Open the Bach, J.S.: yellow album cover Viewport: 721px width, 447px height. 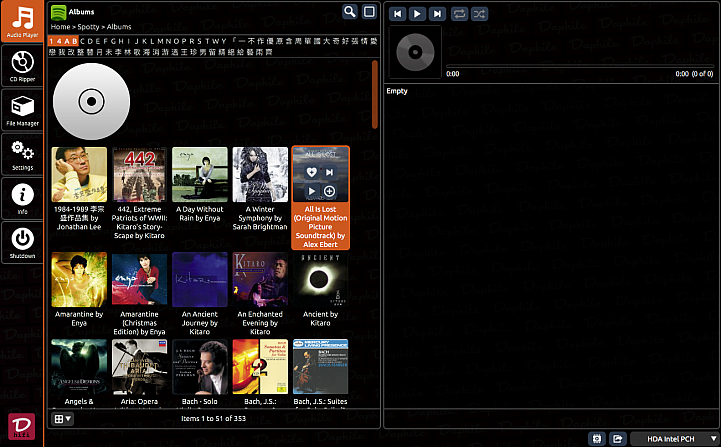pyautogui.click(x=260, y=367)
